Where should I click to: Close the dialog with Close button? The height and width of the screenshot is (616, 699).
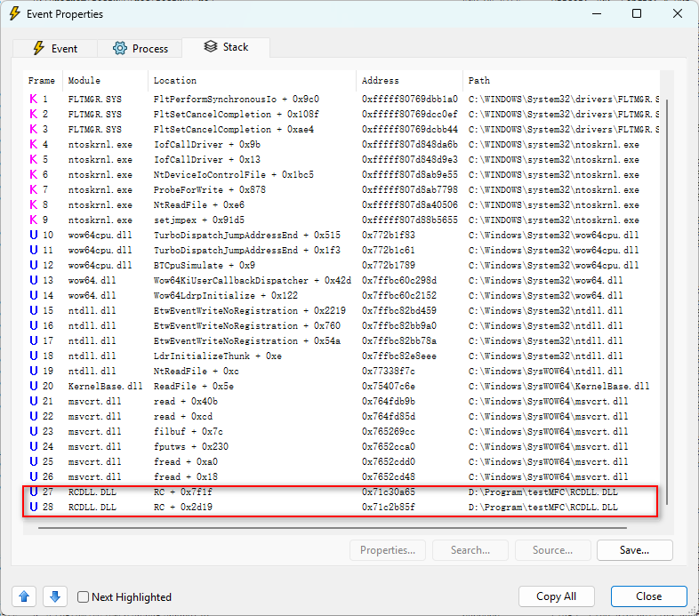(648, 596)
